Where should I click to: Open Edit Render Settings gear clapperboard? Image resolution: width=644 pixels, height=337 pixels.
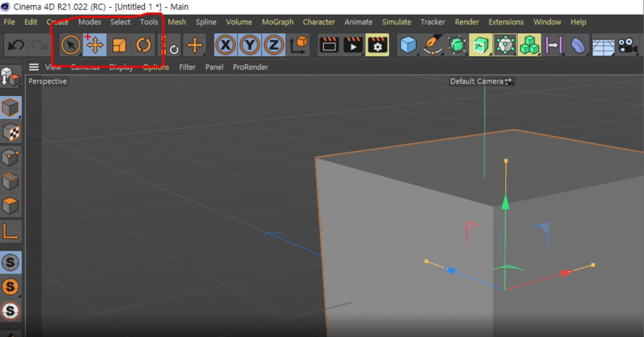tap(377, 45)
